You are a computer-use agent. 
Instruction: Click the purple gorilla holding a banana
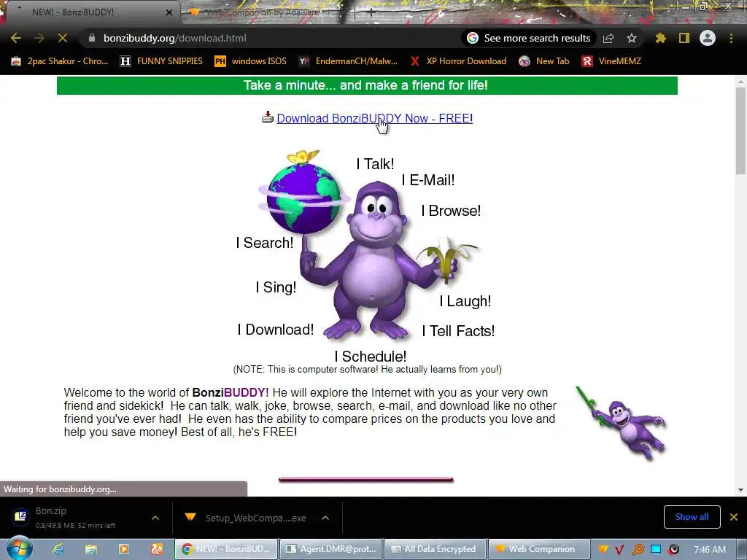(x=376, y=261)
